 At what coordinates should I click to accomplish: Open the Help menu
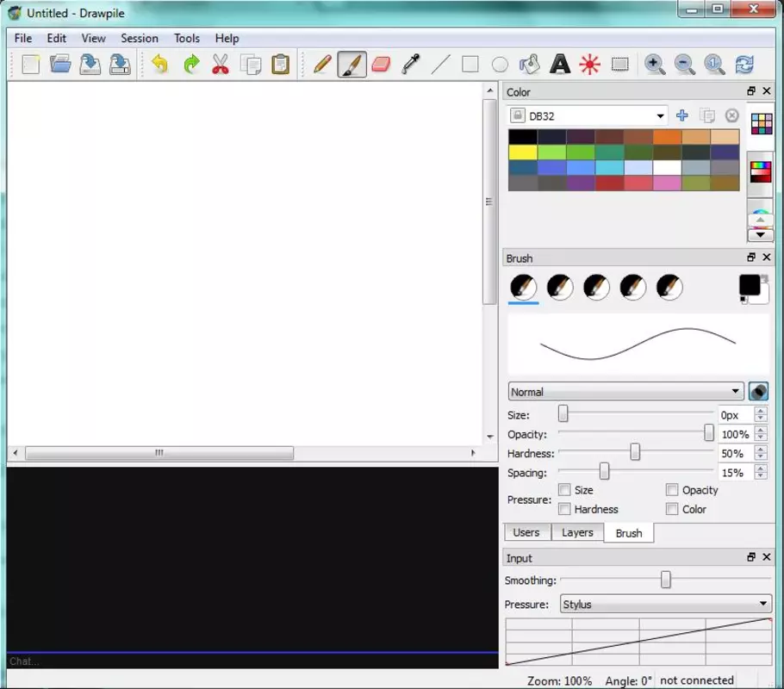point(227,39)
